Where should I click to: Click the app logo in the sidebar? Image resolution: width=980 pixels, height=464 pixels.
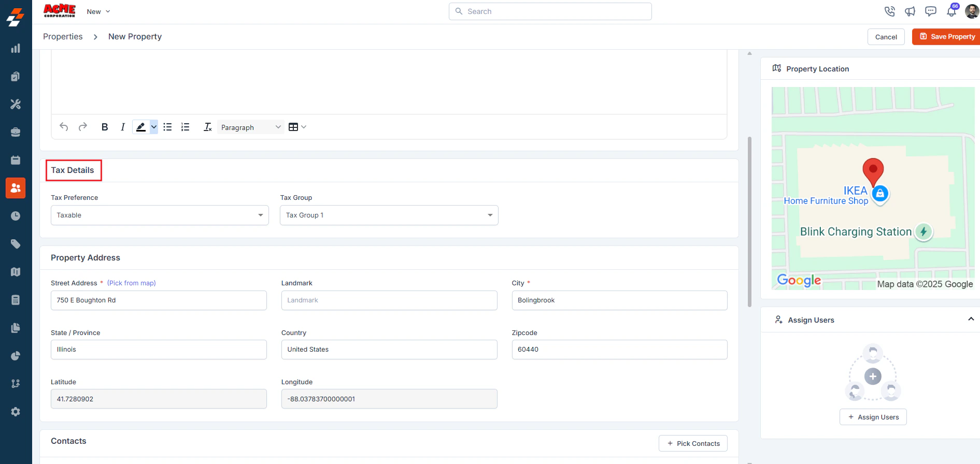click(x=16, y=17)
